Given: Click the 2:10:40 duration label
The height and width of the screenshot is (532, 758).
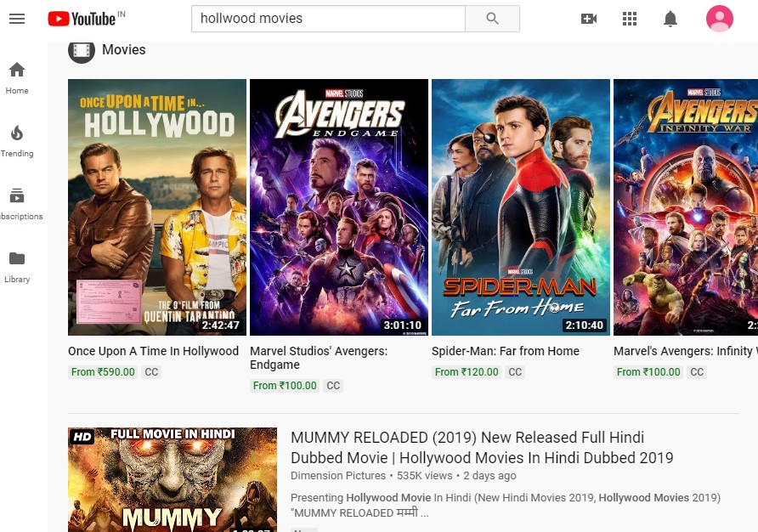Looking at the screenshot, I should point(584,325).
